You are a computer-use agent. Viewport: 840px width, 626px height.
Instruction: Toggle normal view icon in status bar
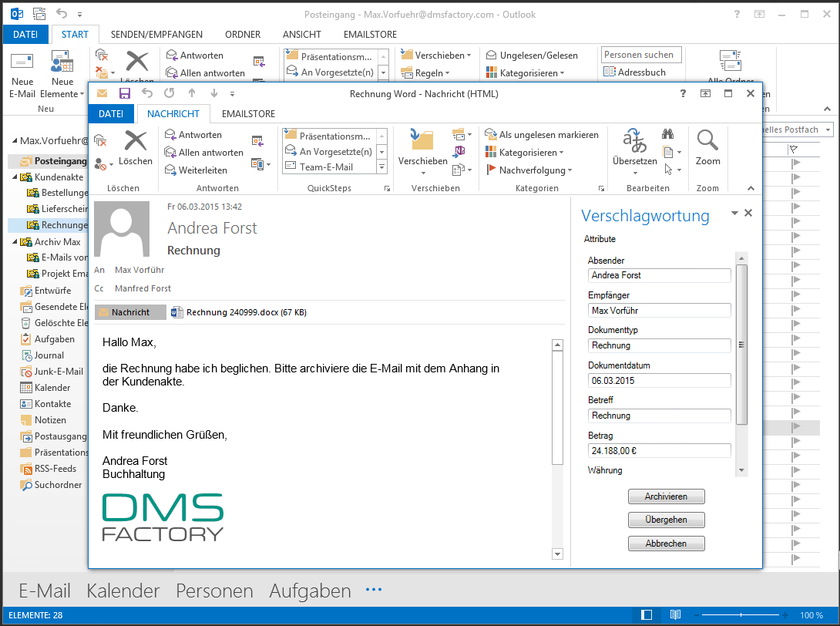(x=647, y=614)
